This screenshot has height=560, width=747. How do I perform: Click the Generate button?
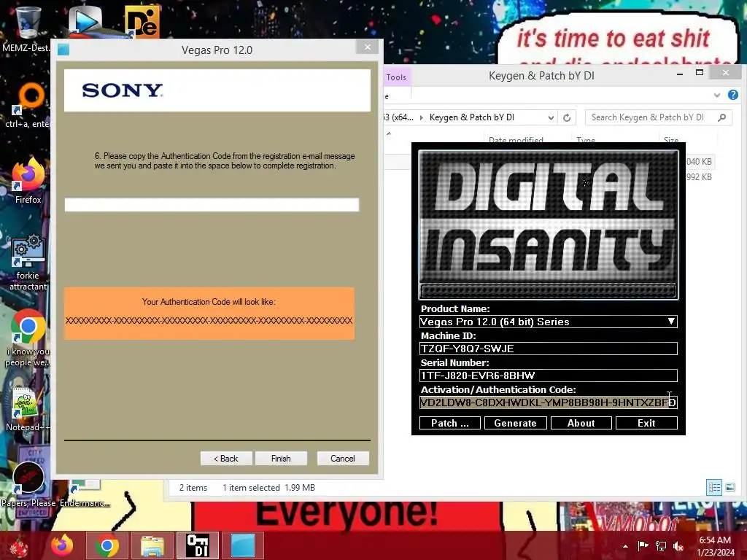click(516, 423)
